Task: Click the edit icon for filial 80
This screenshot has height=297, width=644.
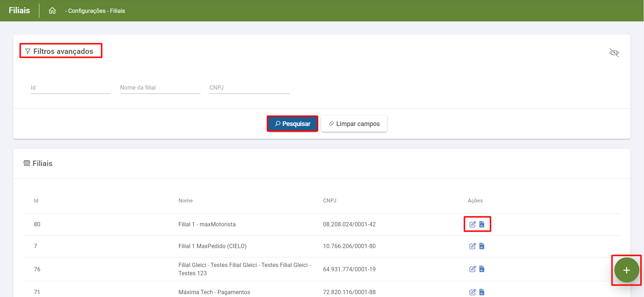Action: click(472, 224)
